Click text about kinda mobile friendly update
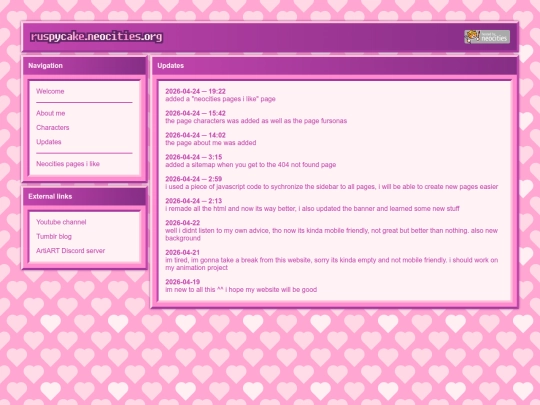Viewport: 540px width, 405px height. coord(332,234)
